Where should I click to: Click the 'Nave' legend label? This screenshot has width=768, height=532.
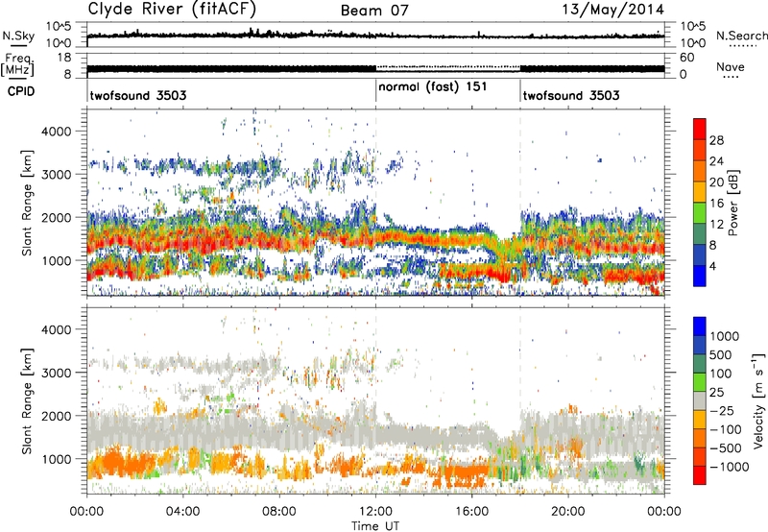pos(731,67)
